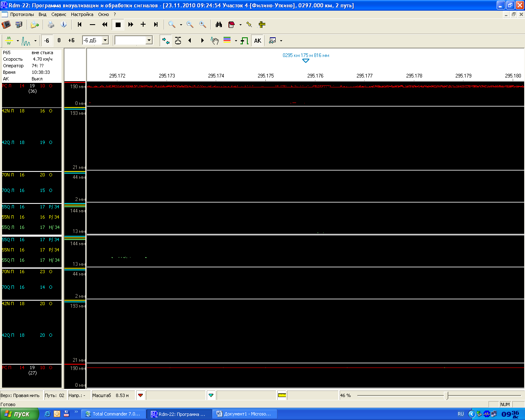Select the hand pan tool
The width and height of the screenshot is (525, 420).
tap(215, 41)
